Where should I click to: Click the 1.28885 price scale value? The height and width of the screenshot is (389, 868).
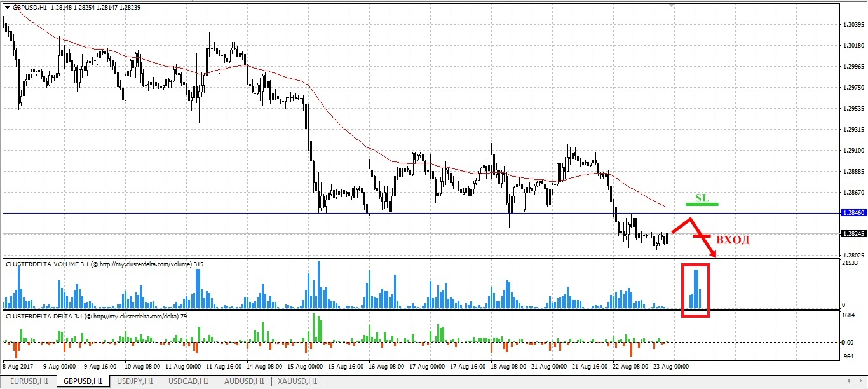[853, 172]
